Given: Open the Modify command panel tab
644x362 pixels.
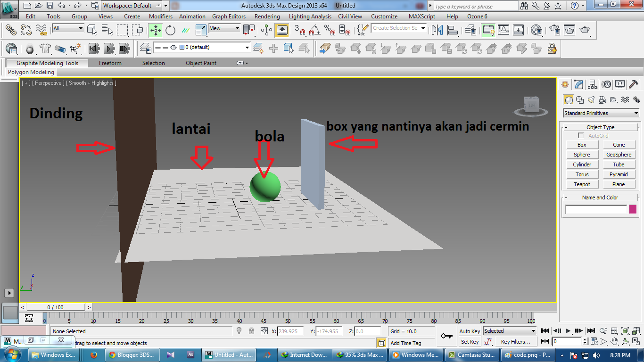Looking at the screenshot, I should click(x=579, y=84).
